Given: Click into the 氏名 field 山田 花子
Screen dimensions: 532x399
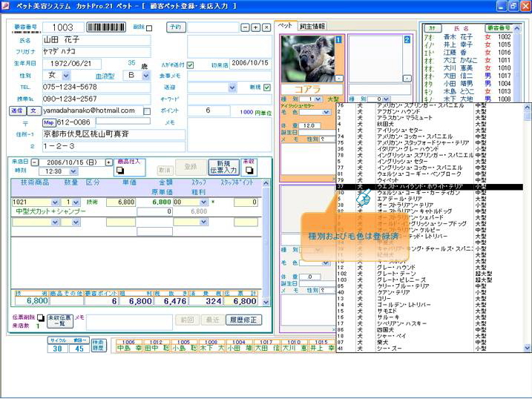Looking at the screenshot, I should [96, 40].
